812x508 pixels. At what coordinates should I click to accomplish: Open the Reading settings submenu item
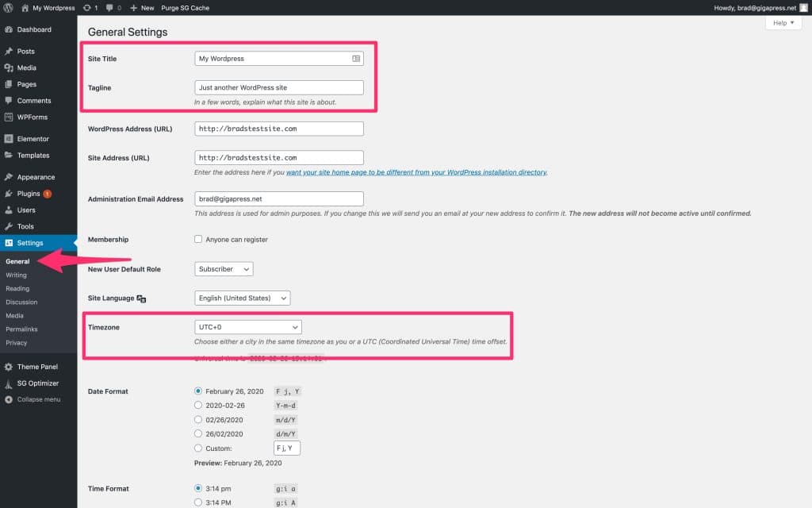[x=17, y=289]
